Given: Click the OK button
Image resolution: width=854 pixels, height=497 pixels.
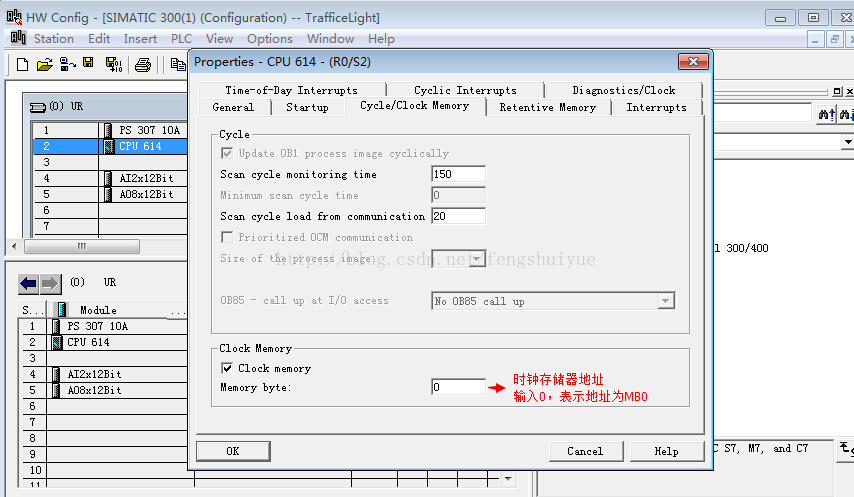Looking at the screenshot, I should (x=233, y=451).
